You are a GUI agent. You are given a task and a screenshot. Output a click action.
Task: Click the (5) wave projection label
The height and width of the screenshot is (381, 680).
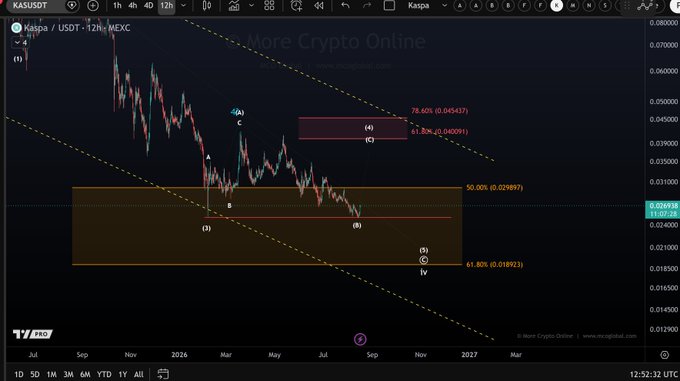[x=424, y=250]
